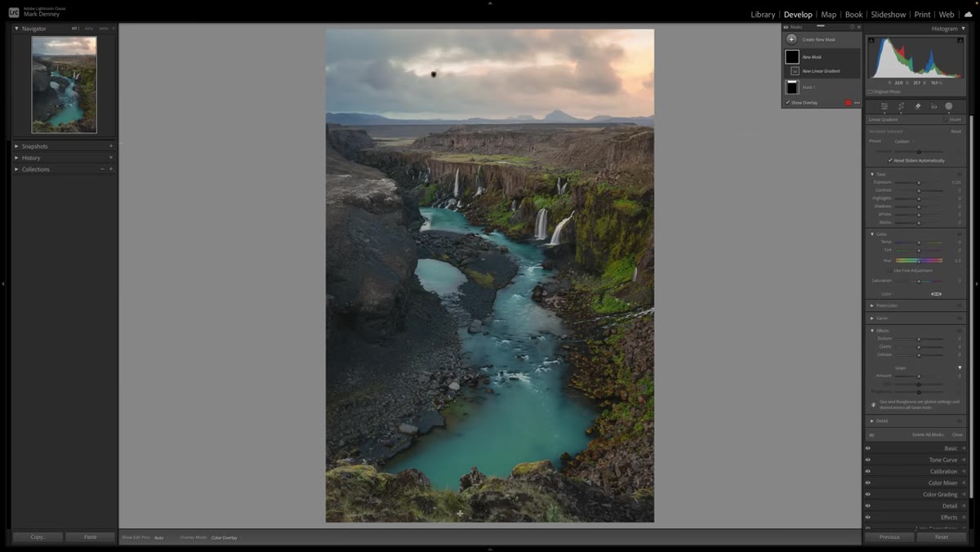
Task: Select the Mask 1 thumbnail
Action: [792, 87]
